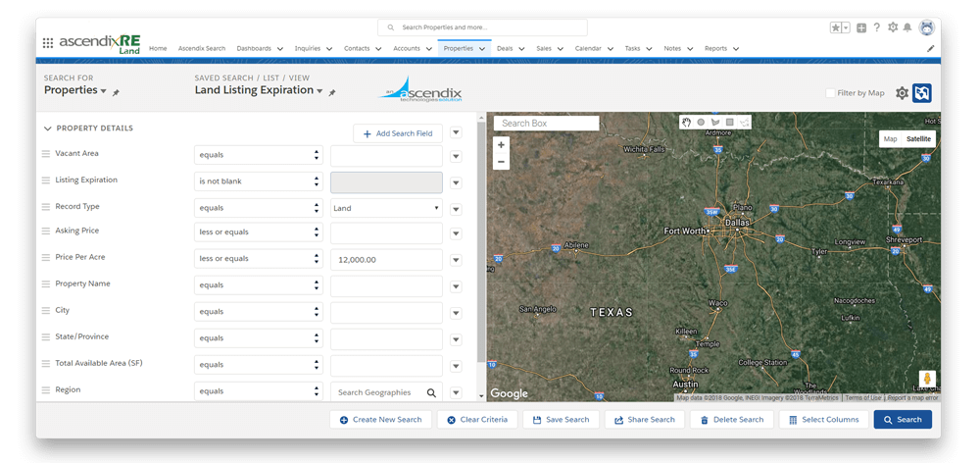This screenshot has height=463, width=980.
Task: Click Create New Search button
Action: [x=380, y=419]
